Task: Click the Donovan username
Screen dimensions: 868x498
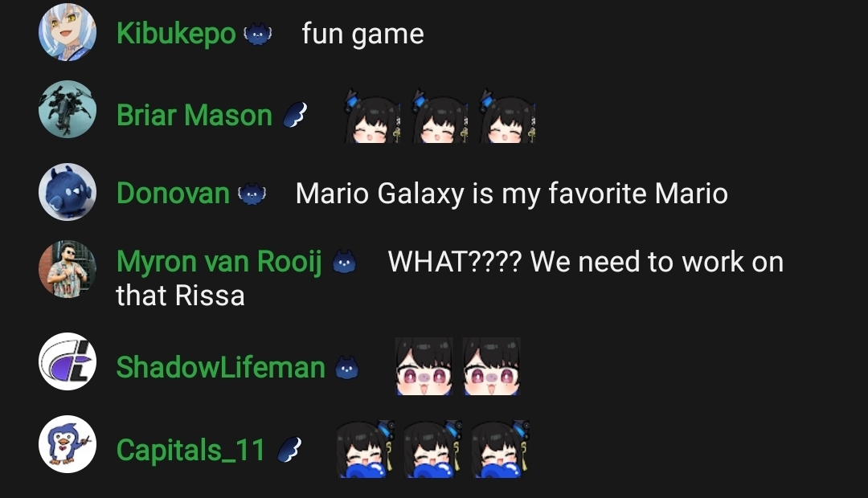Action: pyautogui.click(x=173, y=194)
